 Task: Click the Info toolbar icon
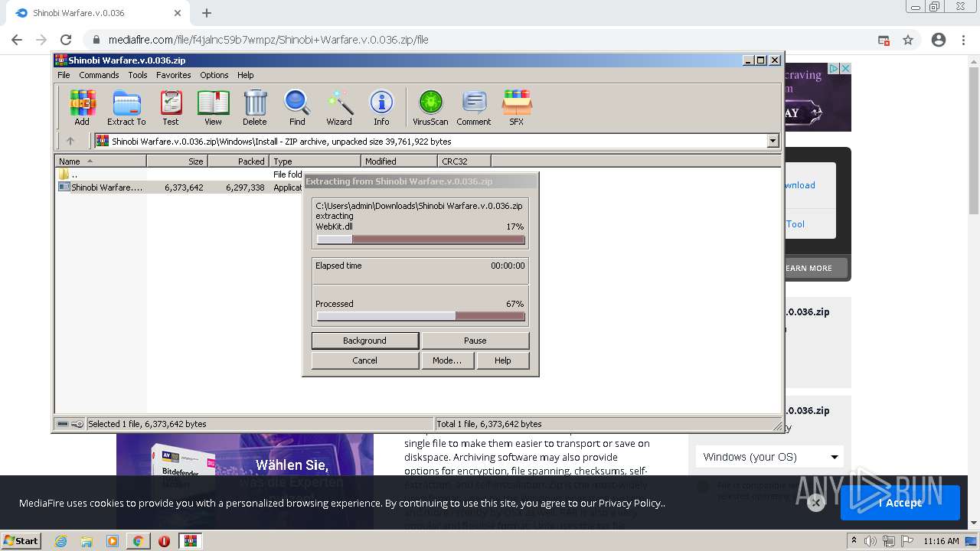pyautogui.click(x=381, y=107)
